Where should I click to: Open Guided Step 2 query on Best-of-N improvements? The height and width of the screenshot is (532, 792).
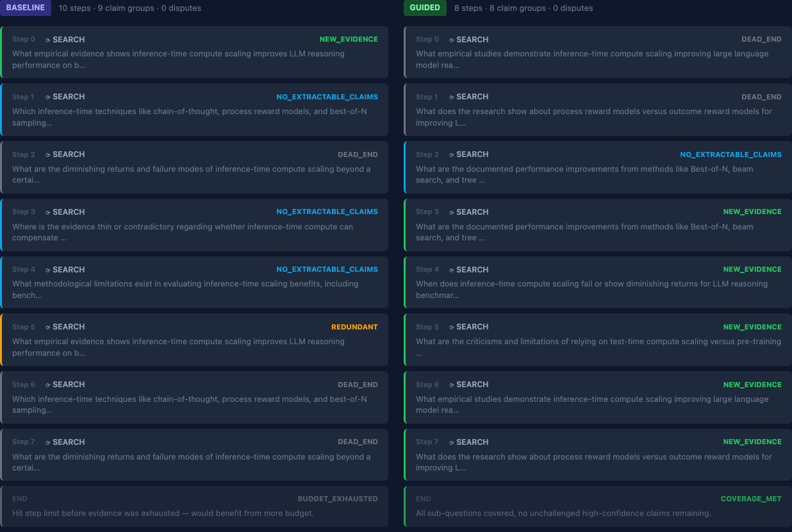pos(584,174)
